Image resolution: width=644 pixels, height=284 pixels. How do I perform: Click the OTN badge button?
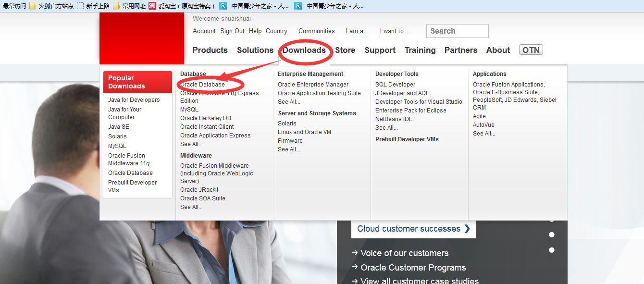pos(531,50)
